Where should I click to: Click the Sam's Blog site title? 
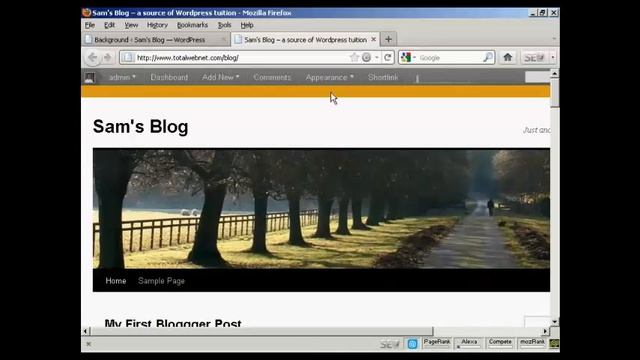click(x=140, y=127)
